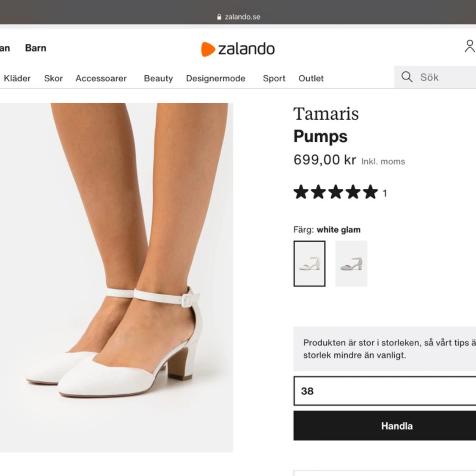Click the Sök search field
476x476 pixels.
pos(444,77)
